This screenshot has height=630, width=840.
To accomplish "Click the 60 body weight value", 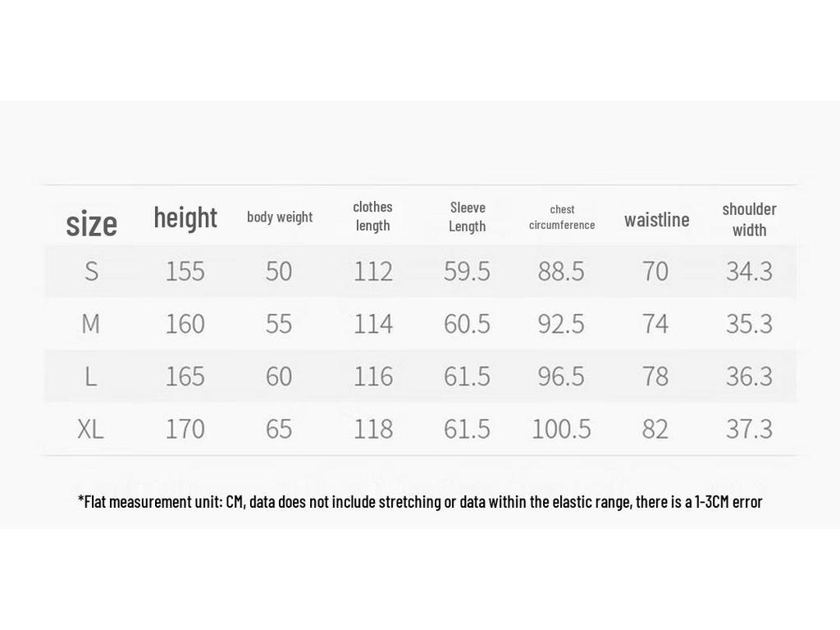I will click(279, 376).
